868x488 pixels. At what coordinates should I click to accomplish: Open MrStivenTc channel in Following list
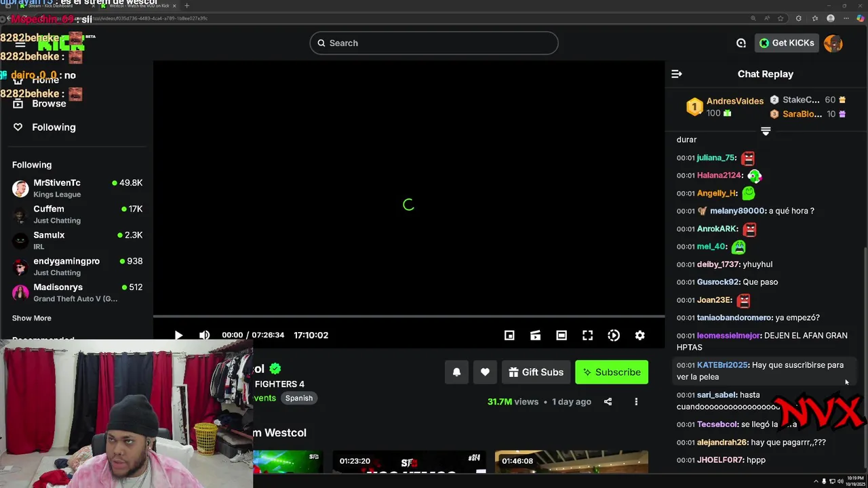coord(77,188)
